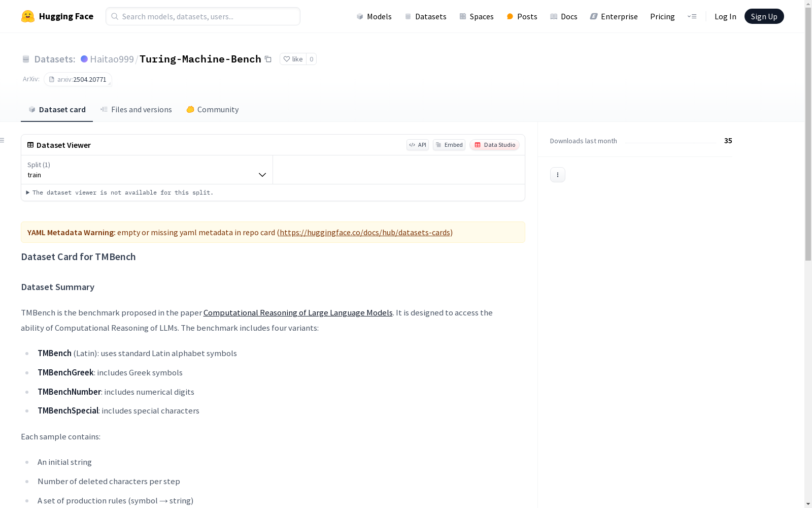Open the additional navigation menu icon
812x508 pixels.
tap(692, 16)
